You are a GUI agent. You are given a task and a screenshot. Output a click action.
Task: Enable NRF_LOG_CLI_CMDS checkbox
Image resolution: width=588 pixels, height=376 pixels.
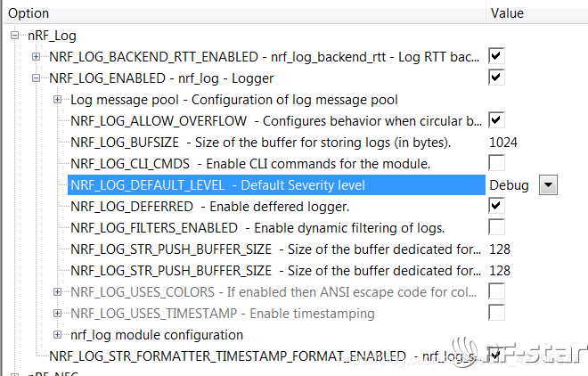click(x=496, y=163)
